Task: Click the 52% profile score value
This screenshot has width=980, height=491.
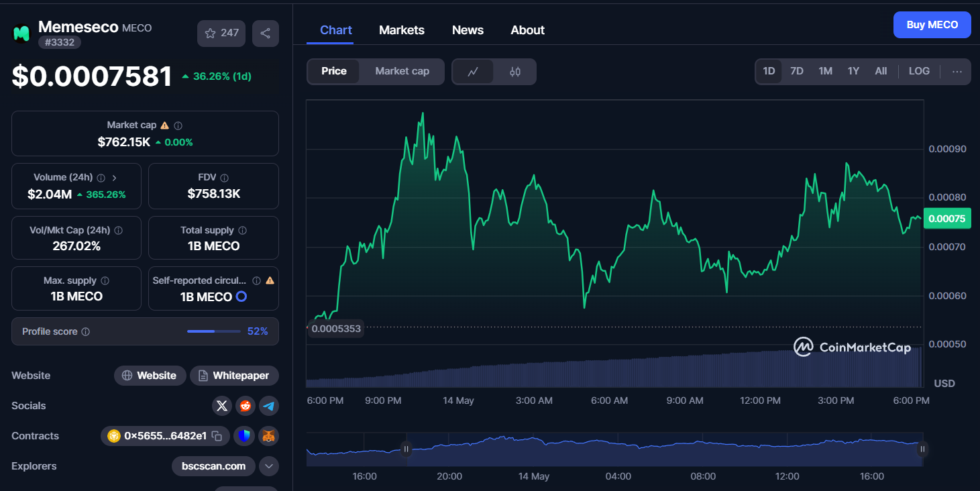Action: pos(258,331)
